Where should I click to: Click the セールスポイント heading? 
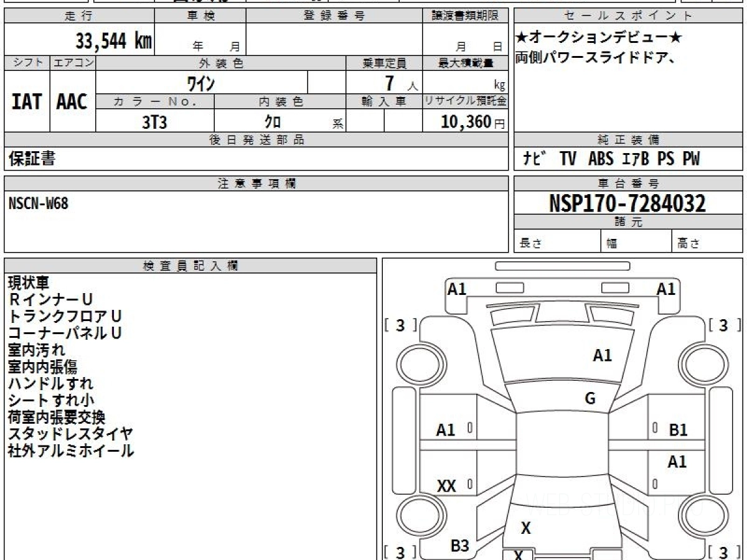629,16
